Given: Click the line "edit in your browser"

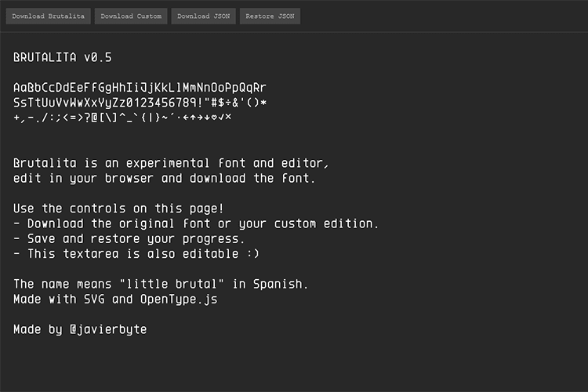Looking at the screenshot, I should point(164,178).
